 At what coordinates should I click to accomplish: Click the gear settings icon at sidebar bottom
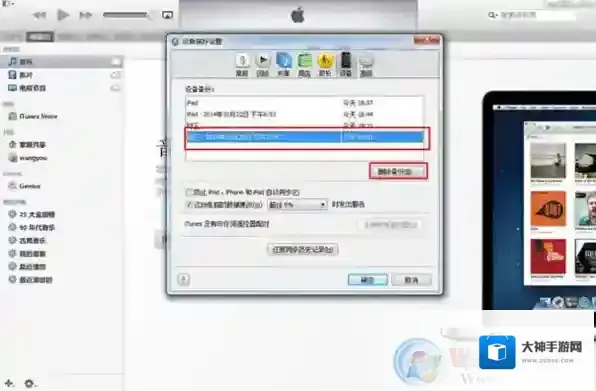pyautogui.click(x=29, y=383)
